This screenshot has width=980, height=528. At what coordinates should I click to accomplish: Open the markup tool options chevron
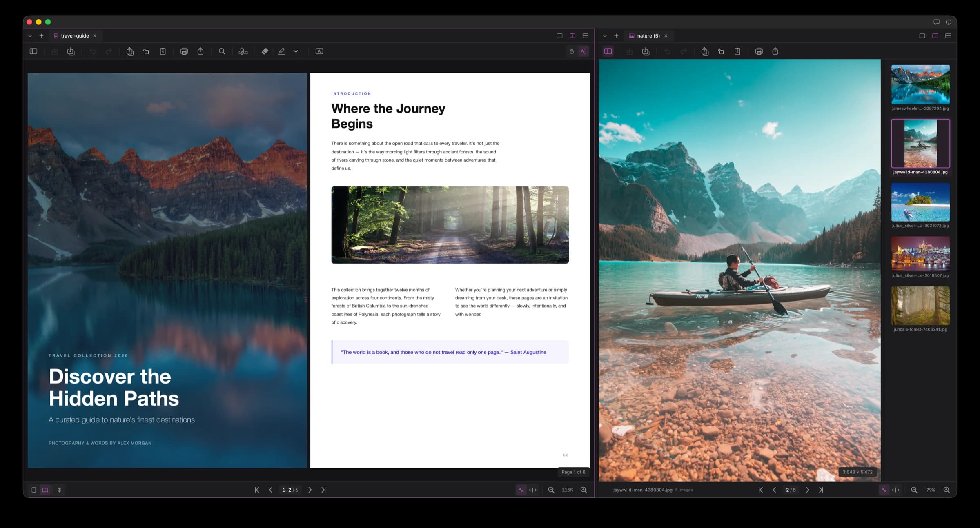(x=296, y=51)
